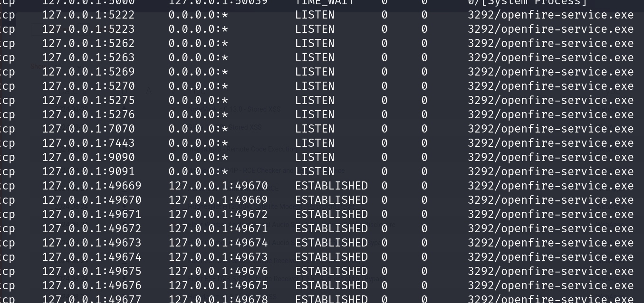Click ESTABLISHED state in the 49669 row

(331, 186)
